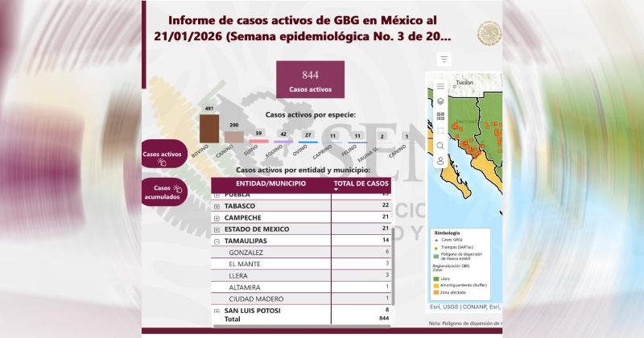
Task: Switch to Casos activos view
Action: (162, 155)
